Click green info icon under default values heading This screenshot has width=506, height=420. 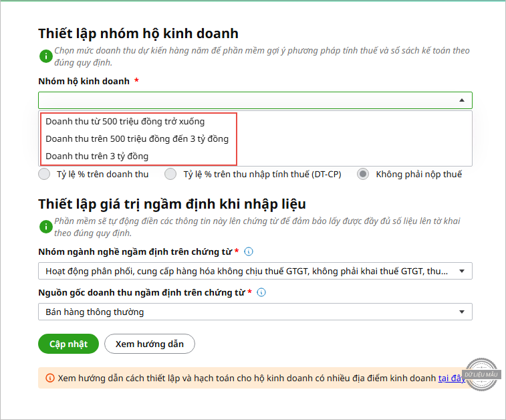click(x=45, y=227)
